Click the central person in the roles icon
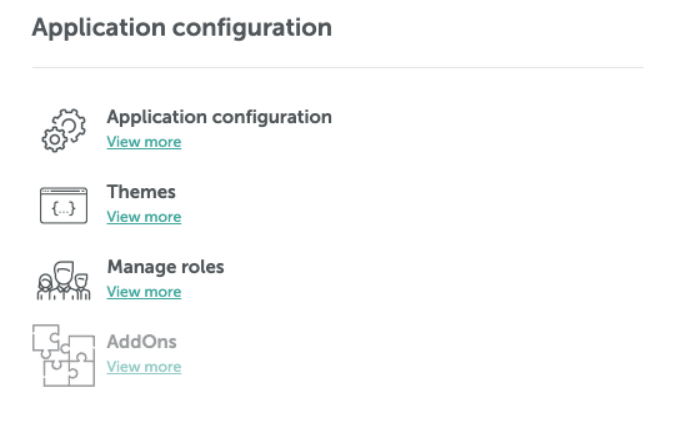 [64, 279]
